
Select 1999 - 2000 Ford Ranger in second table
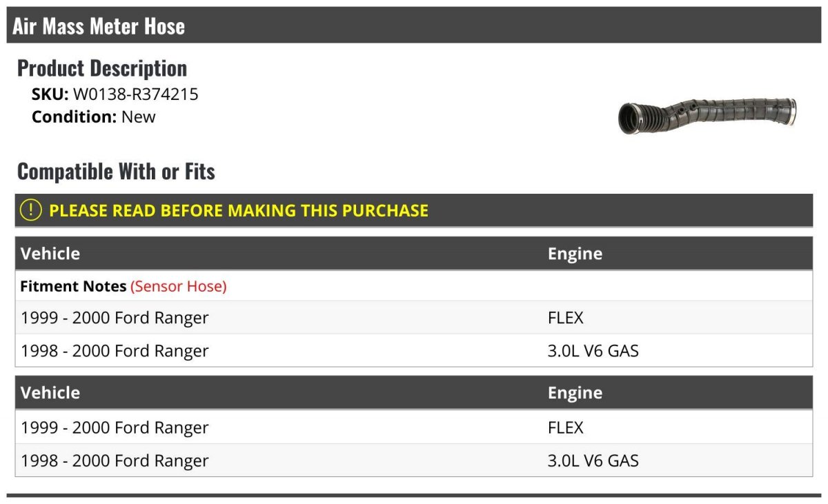(115, 427)
